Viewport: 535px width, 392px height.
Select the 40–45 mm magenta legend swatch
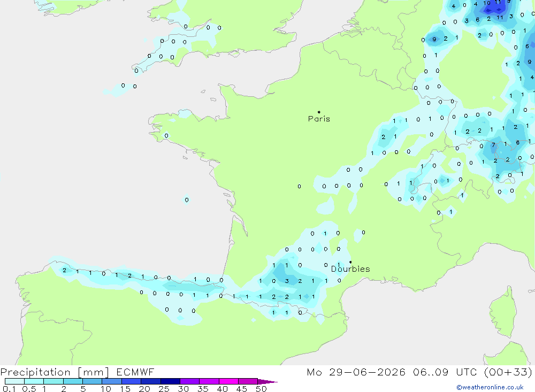228,381
